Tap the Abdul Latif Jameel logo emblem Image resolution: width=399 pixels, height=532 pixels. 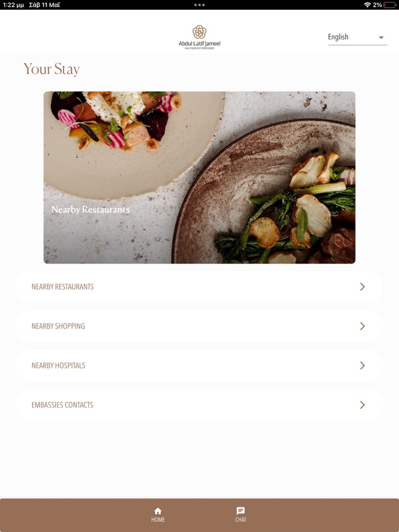tap(199, 32)
